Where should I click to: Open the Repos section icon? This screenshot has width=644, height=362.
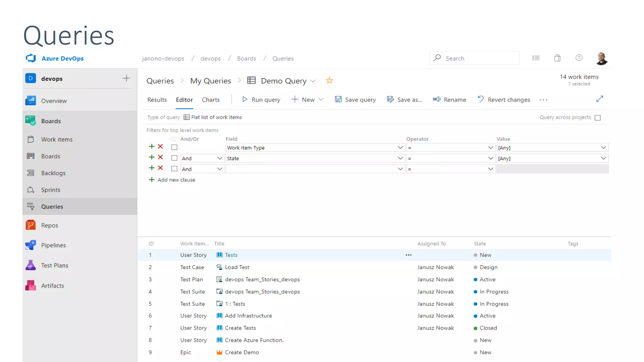[x=31, y=225]
